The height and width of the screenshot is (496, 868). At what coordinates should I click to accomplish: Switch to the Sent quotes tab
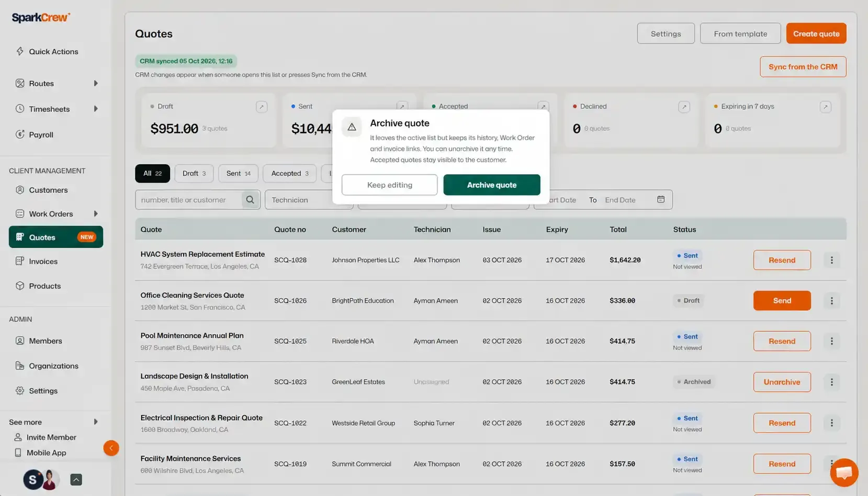(x=239, y=173)
